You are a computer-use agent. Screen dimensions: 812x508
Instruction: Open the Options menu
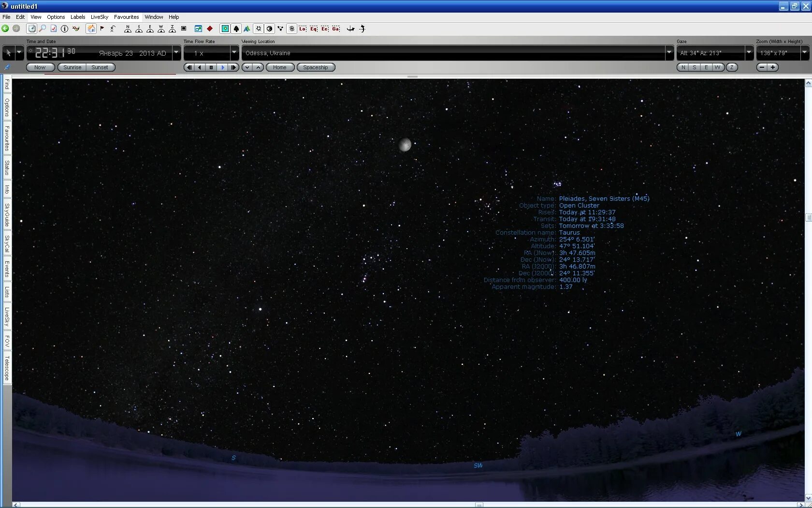pos(56,17)
